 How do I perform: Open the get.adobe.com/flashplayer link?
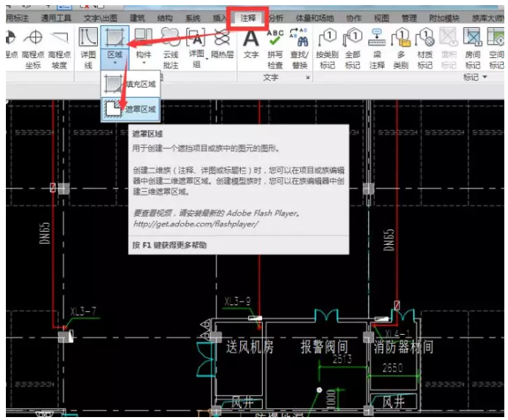coord(196,224)
